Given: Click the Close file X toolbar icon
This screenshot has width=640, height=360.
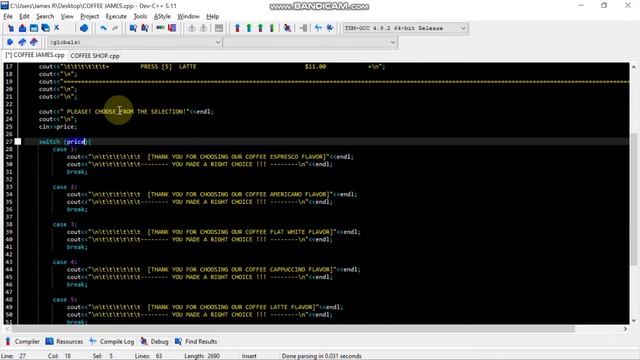Looking at the screenshot, I should coord(57,28).
